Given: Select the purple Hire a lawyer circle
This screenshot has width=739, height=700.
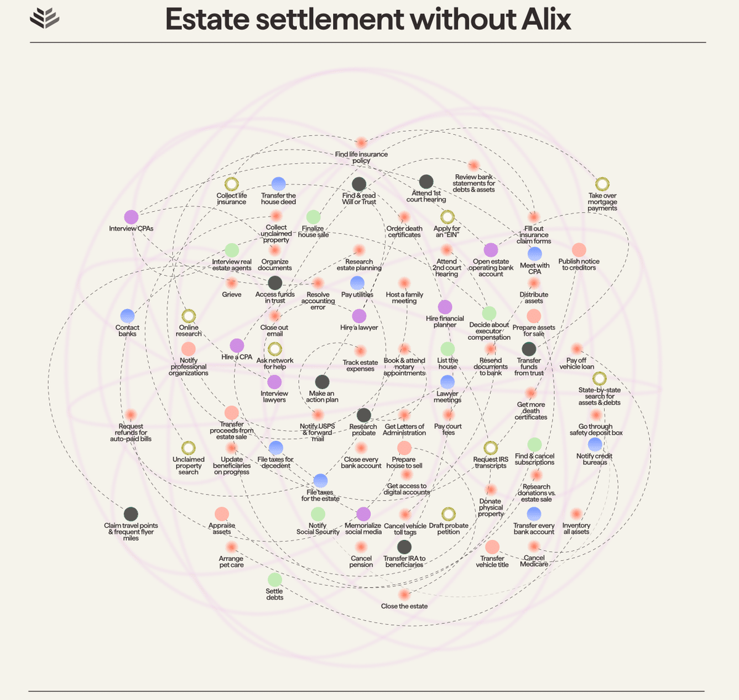Looking at the screenshot, I should coord(359,316).
